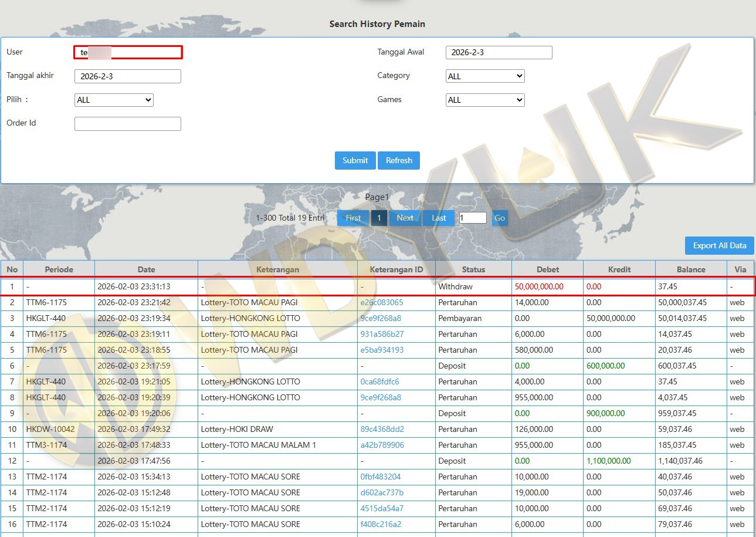This screenshot has height=537, width=756.
Task: Click the User input field
Action: point(128,52)
